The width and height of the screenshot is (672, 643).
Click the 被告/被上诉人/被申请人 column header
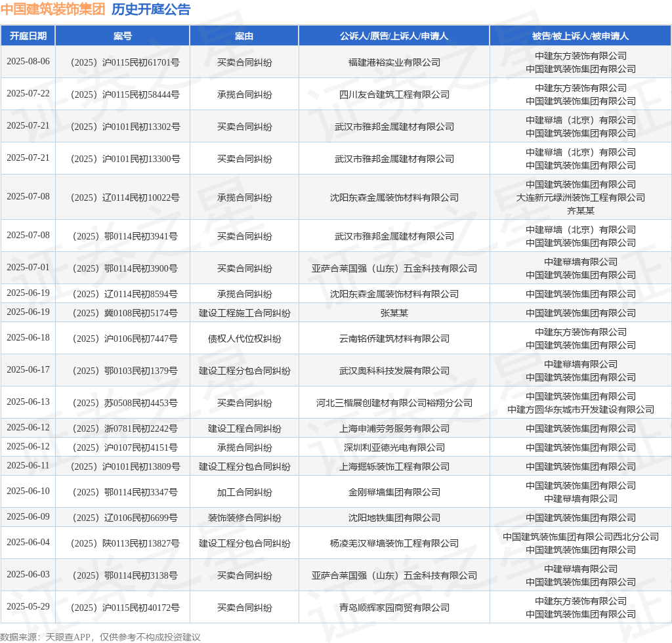(580, 36)
